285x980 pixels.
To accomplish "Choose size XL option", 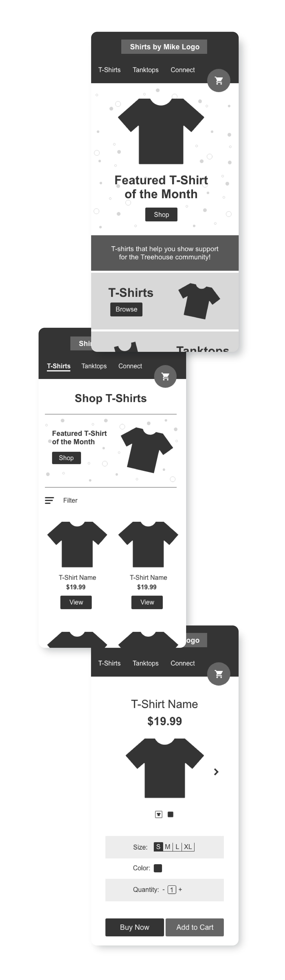I will click(188, 846).
